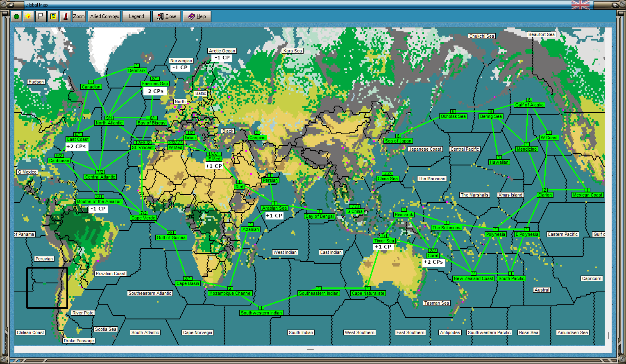This screenshot has width=626, height=364.
Task: Click the Mexican Coast label
Action: [587, 195]
